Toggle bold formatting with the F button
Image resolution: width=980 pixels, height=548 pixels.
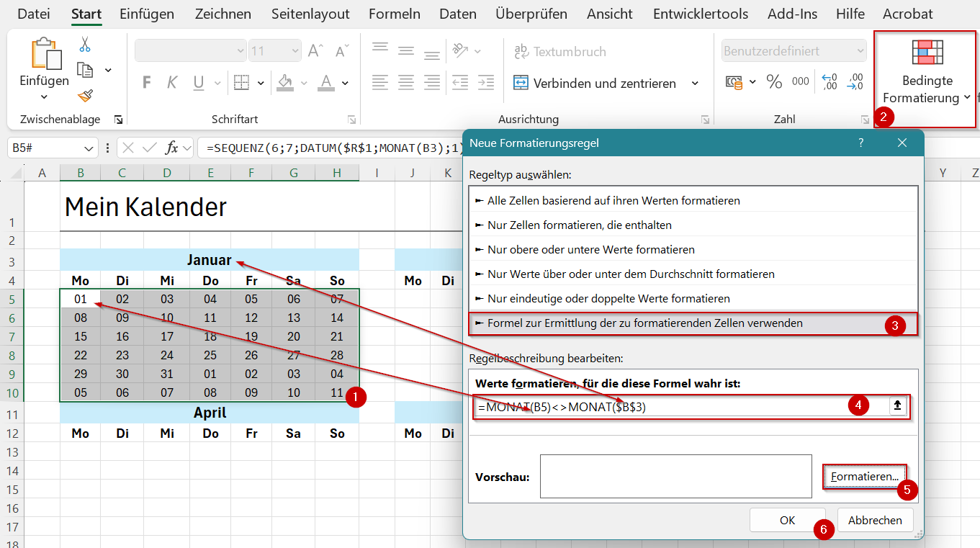(x=147, y=83)
